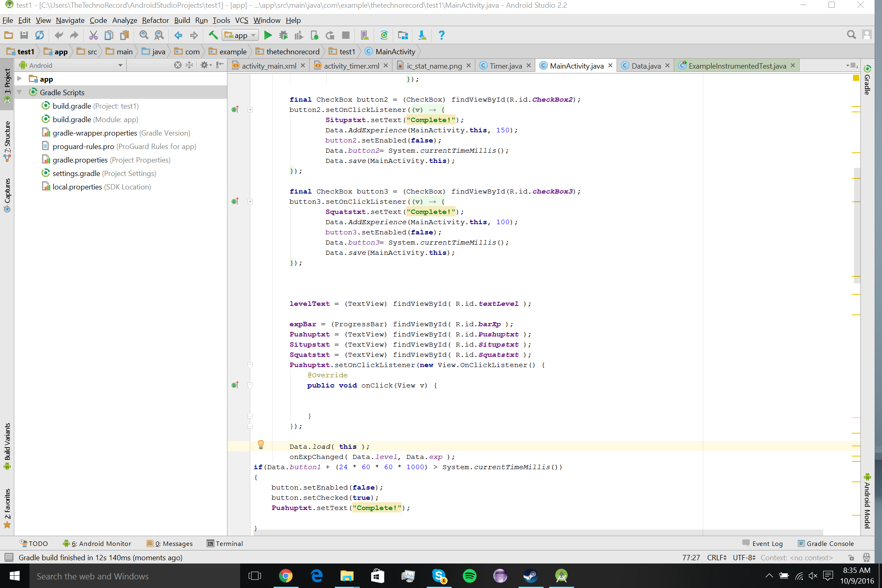Switch to the Timer.java tab

(506, 66)
